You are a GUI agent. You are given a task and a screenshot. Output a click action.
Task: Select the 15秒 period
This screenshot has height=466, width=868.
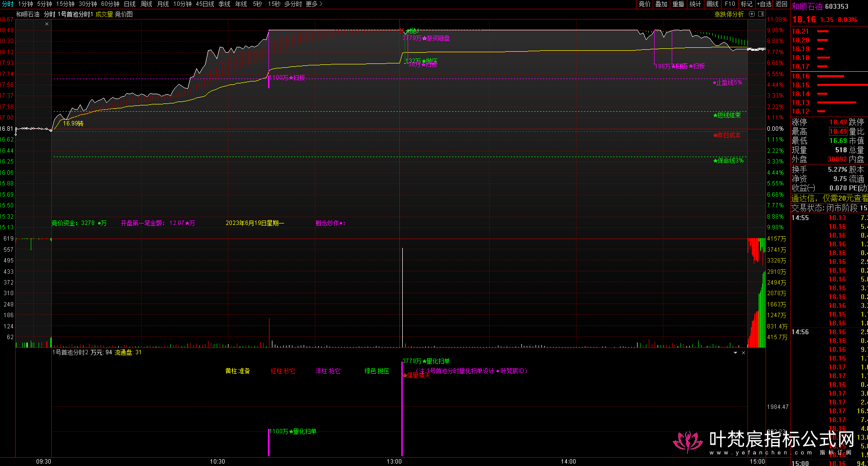click(x=274, y=4)
